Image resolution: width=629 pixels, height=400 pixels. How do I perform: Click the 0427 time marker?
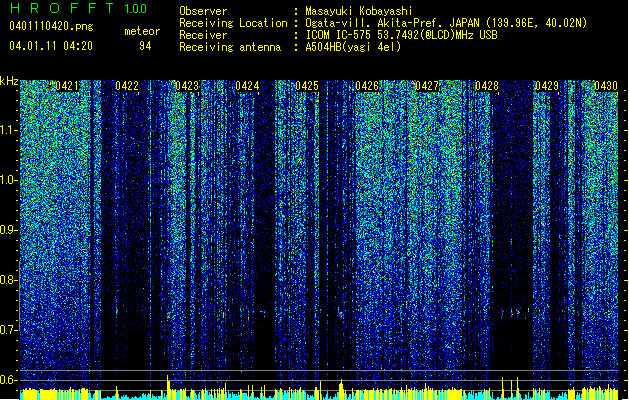[x=427, y=86]
